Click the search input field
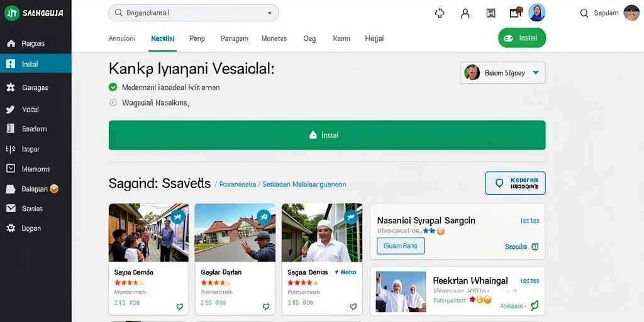This screenshot has width=644, height=322. 194,13
